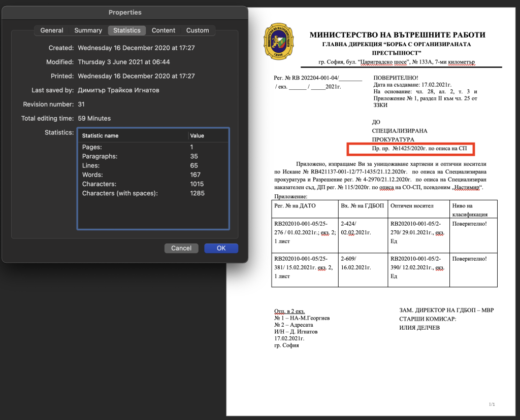Click the page number '1/1' in footer
Viewport: 520px width, 420px height.
coord(492,404)
